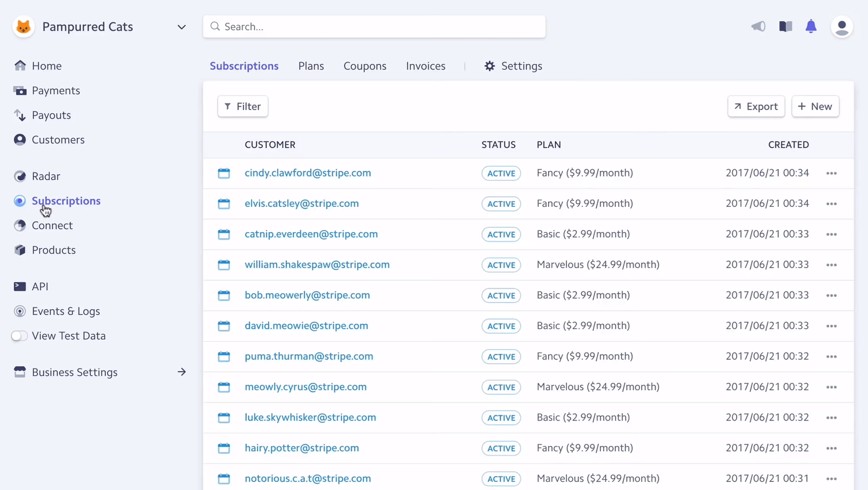Open the actions menu for elvis.catsley's row

tap(832, 203)
